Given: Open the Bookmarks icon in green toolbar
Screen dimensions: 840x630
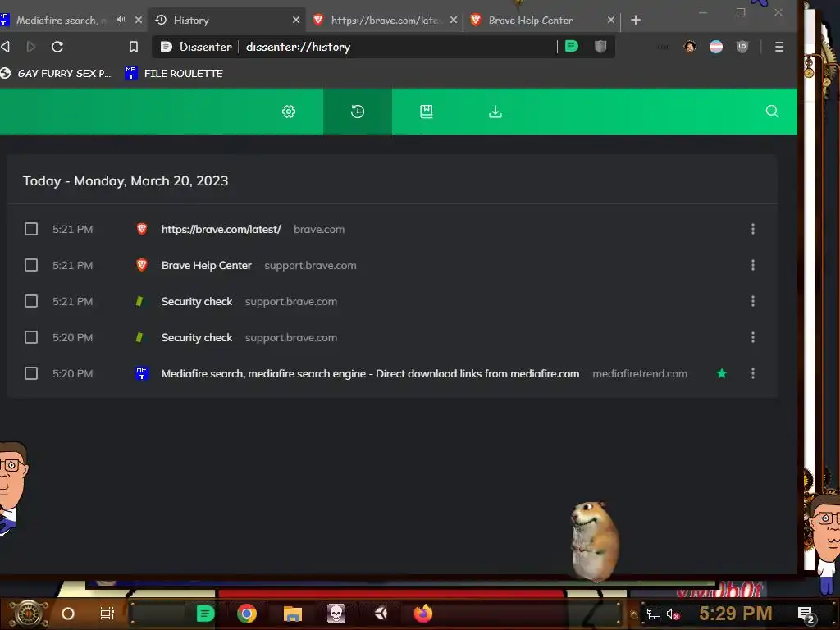Looking at the screenshot, I should (x=427, y=112).
